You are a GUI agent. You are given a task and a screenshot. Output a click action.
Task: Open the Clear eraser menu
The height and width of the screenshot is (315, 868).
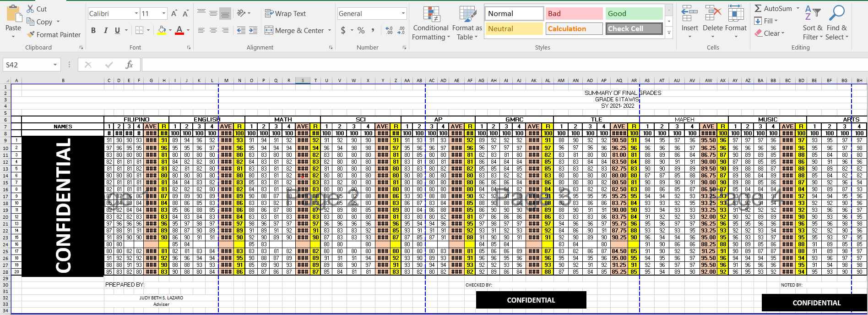coord(769,33)
